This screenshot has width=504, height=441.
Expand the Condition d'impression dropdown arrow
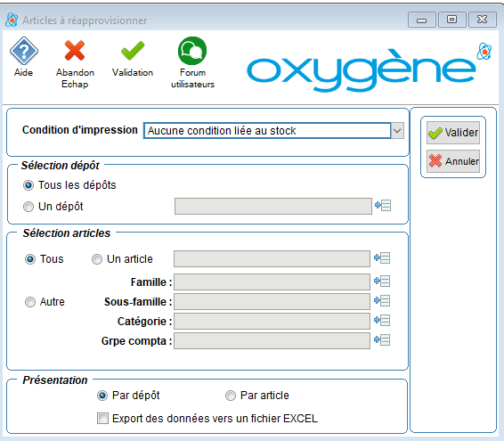[398, 131]
